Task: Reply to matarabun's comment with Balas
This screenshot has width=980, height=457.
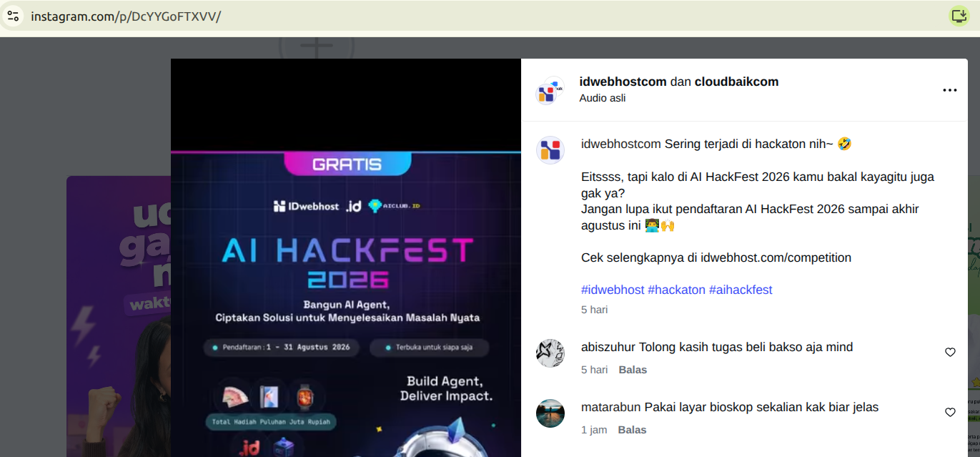Action: click(633, 430)
